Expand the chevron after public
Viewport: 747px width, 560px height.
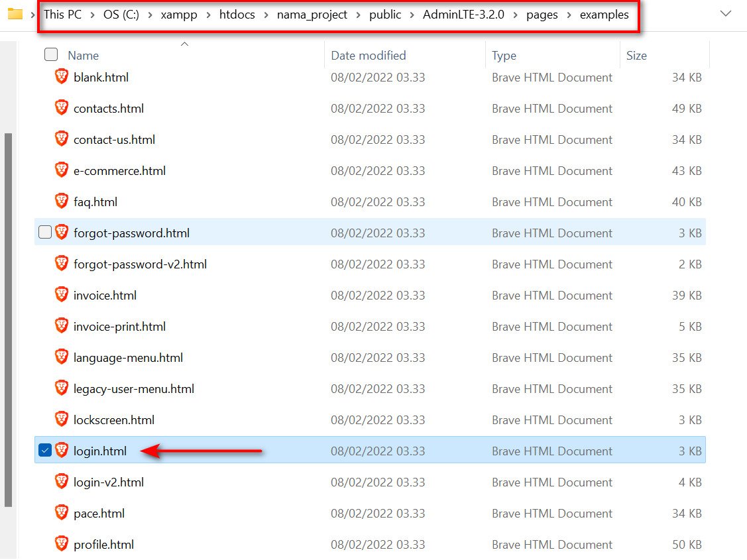(412, 15)
